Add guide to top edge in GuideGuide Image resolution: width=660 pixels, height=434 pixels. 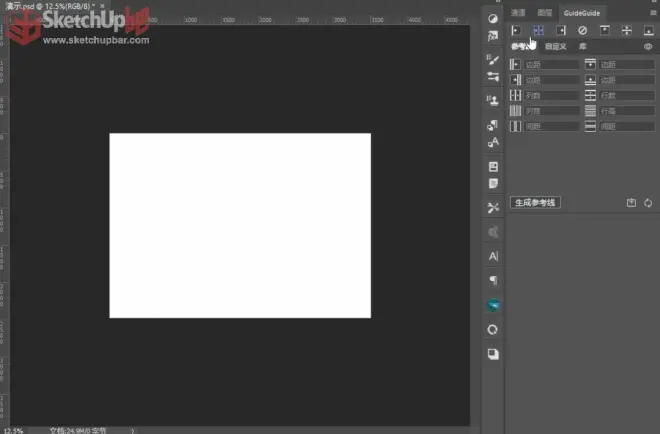tap(605, 30)
